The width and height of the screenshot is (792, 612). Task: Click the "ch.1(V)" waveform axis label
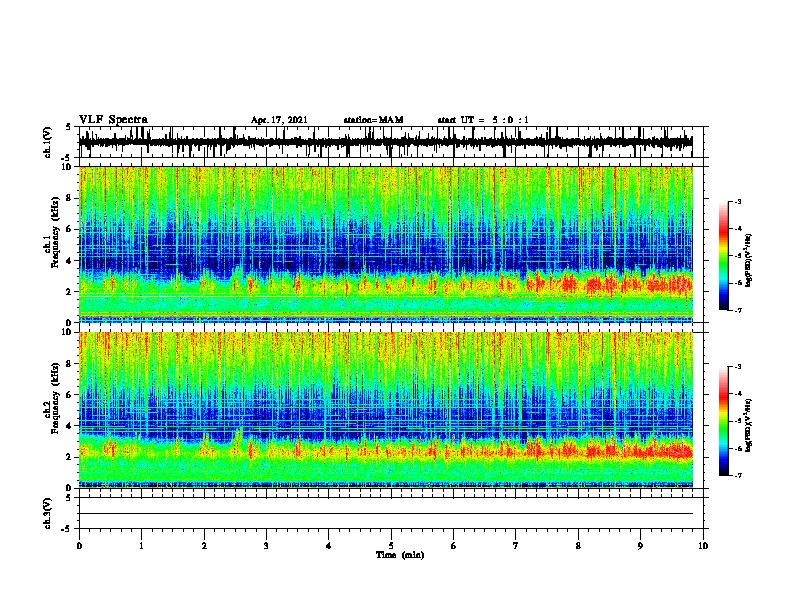click(x=48, y=142)
